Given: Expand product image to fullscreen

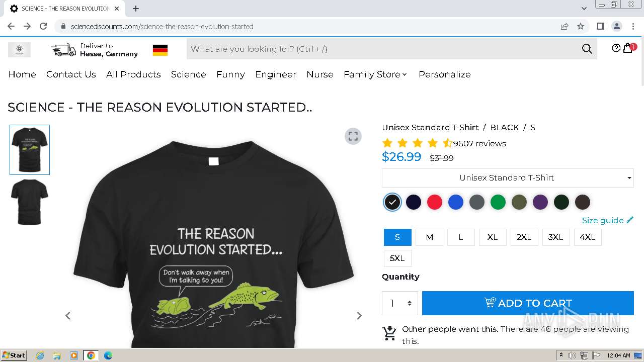Looking at the screenshot, I should (x=353, y=136).
